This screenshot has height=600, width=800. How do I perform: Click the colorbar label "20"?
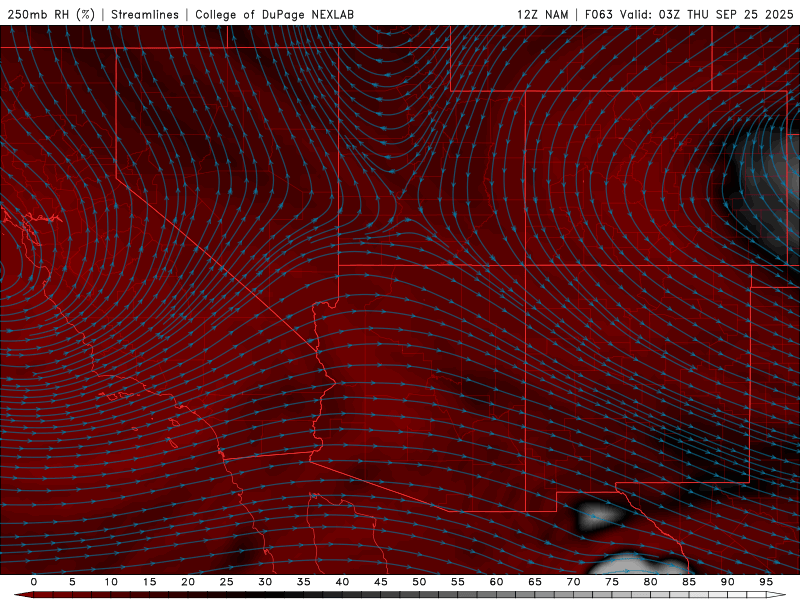(188, 582)
